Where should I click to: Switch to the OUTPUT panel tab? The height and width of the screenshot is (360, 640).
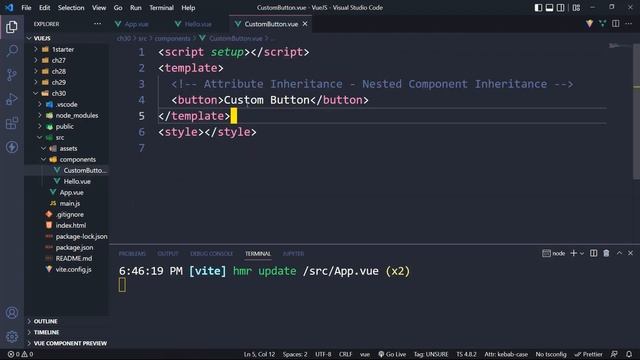[x=168, y=253]
